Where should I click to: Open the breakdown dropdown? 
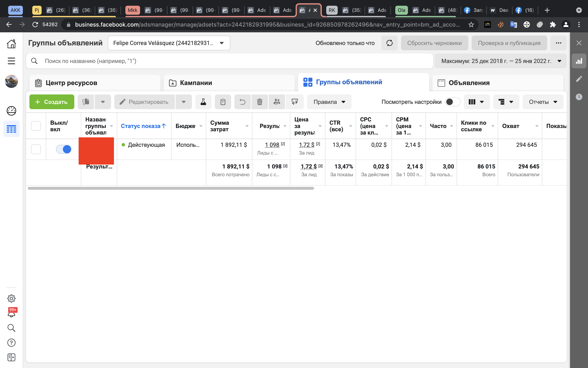pyautogui.click(x=506, y=102)
